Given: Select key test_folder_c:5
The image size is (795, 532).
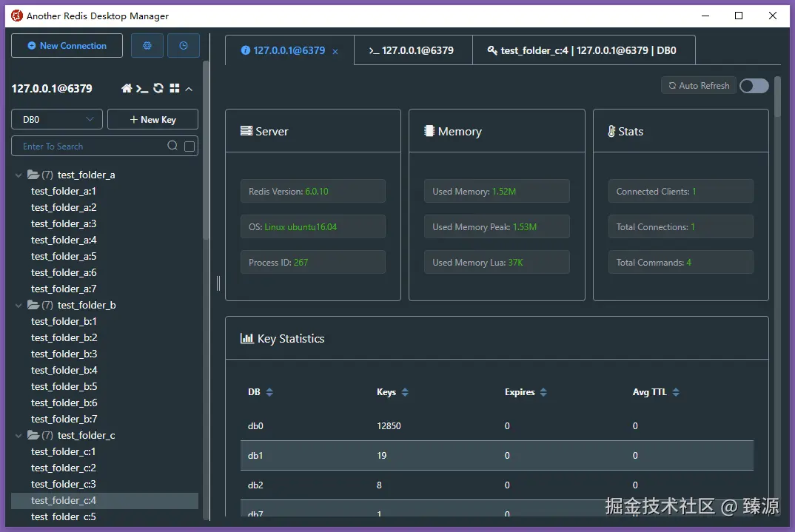Looking at the screenshot, I should pyautogui.click(x=64, y=516).
